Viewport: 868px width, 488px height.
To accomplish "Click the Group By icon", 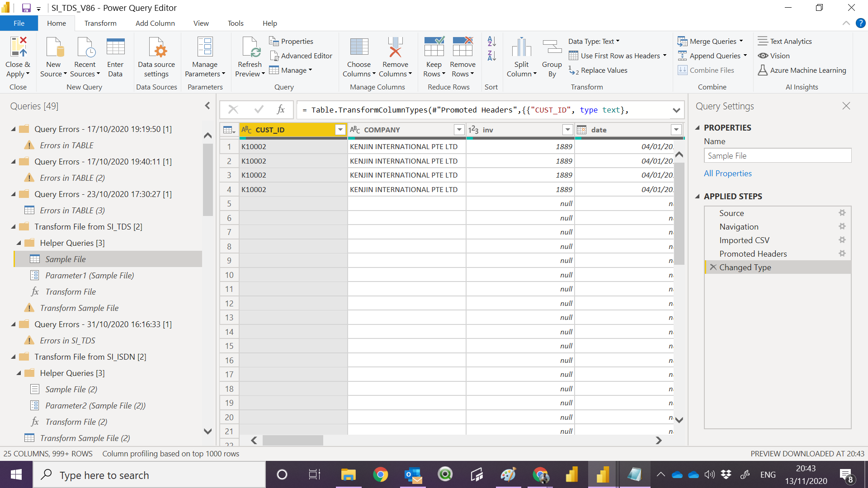I will pos(552,47).
